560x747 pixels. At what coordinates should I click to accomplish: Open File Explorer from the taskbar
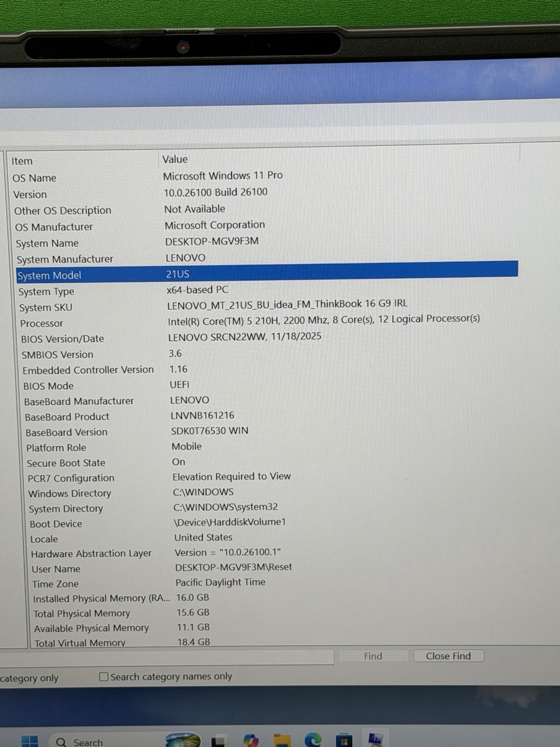point(282,740)
